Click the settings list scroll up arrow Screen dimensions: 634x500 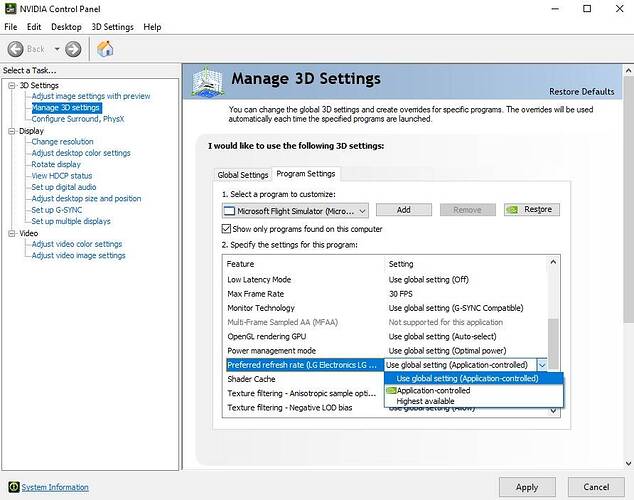pyautogui.click(x=553, y=262)
